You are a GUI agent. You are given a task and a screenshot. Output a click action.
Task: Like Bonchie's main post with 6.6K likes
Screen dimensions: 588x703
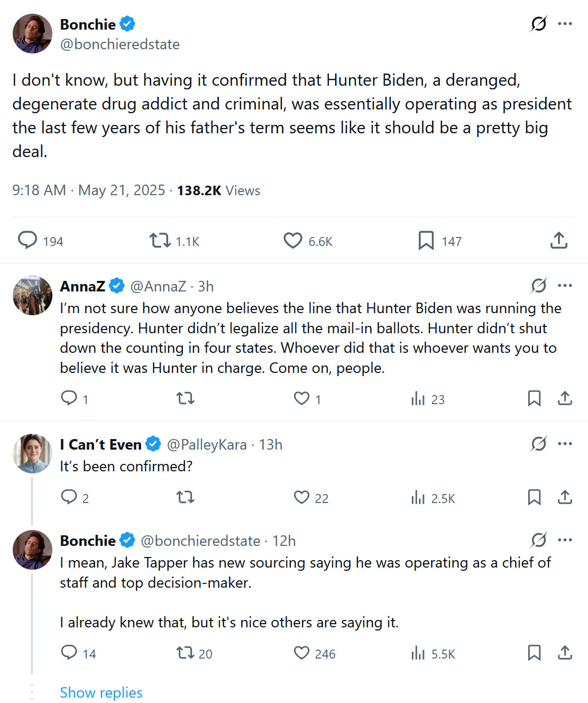pyautogui.click(x=293, y=241)
